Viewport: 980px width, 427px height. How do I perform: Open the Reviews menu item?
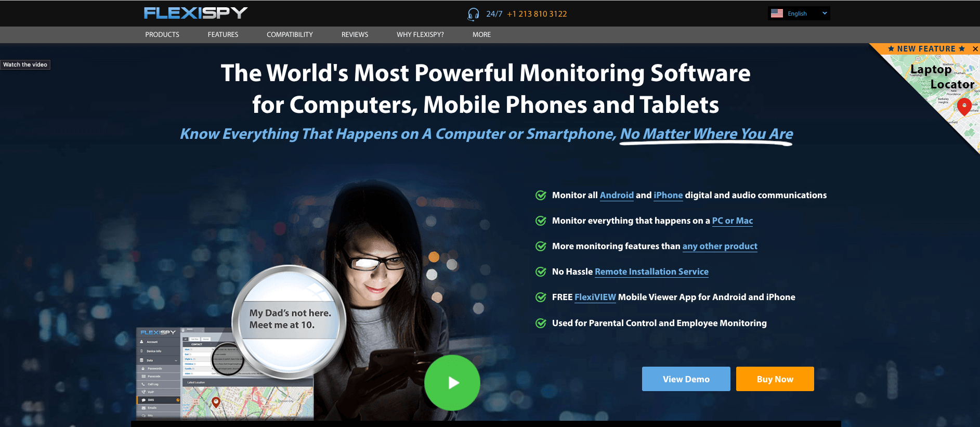click(x=355, y=35)
